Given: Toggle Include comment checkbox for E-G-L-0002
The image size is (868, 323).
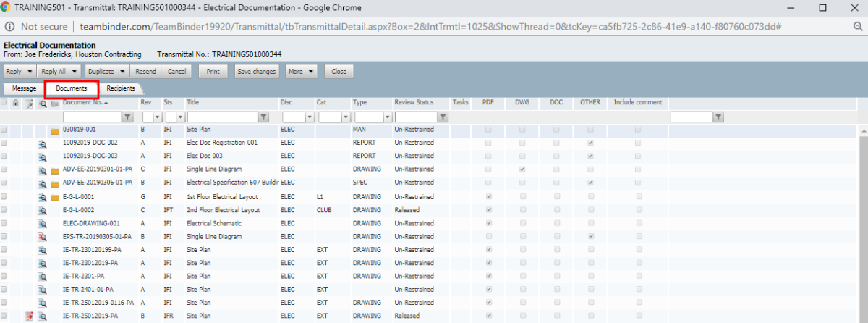Looking at the screenshot, I should (637, 210).
